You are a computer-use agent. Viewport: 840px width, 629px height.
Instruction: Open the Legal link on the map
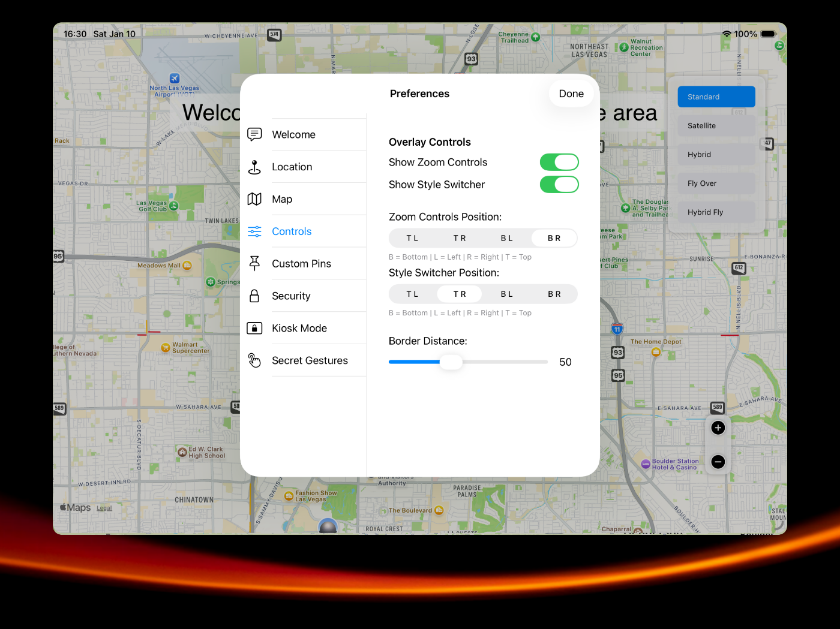coord(104,508)
